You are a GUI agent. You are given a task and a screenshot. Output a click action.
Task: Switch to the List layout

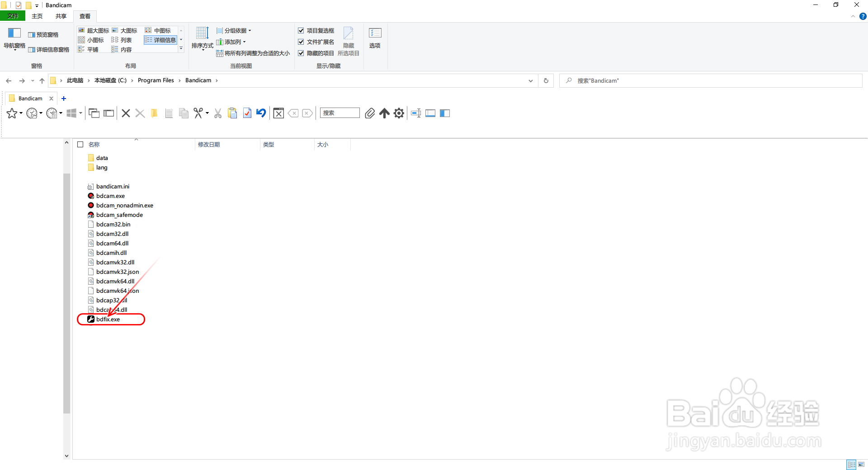(122, 40)
